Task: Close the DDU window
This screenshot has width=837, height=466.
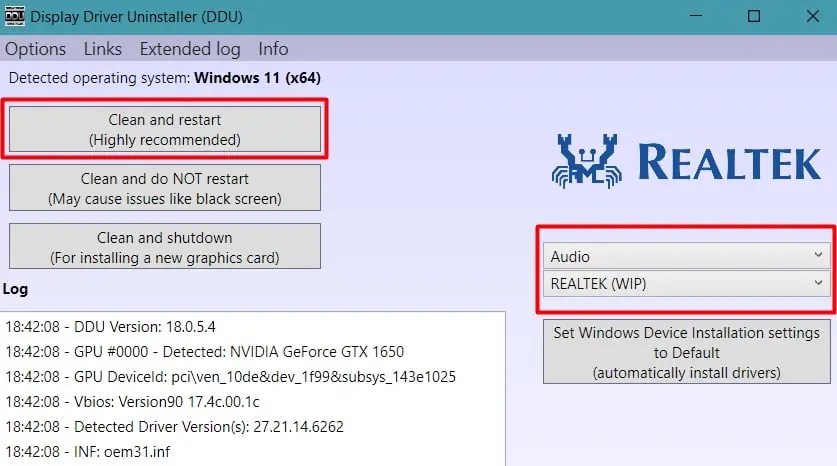Action: click(812, 16)
